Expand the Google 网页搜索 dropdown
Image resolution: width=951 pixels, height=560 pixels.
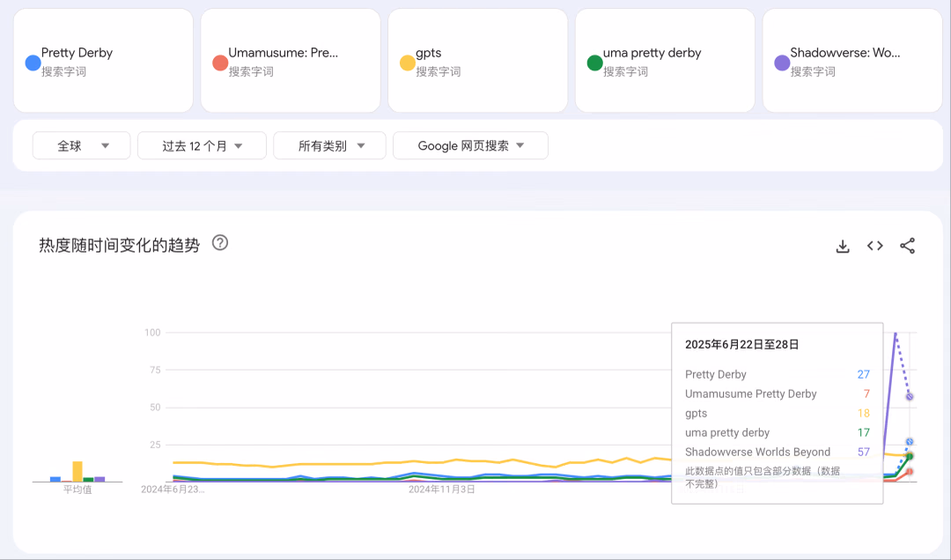[470, 145]
